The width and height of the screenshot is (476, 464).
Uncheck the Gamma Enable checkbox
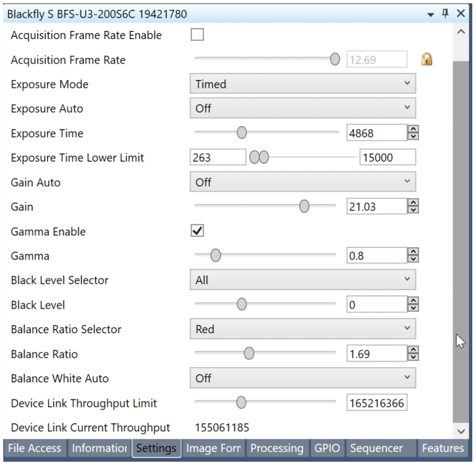pyautogui.click(x=197, y=231)
